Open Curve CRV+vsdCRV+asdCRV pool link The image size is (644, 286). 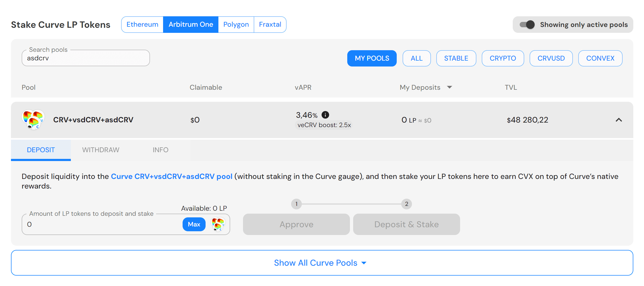click(172, 176)
